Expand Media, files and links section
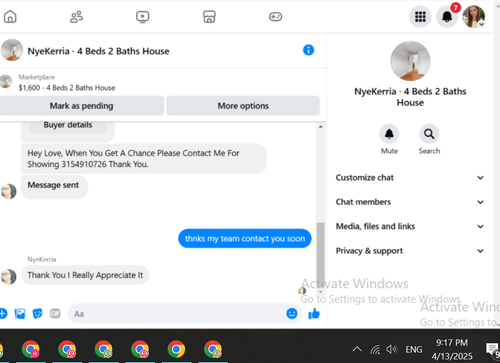This screenshot has height=363, width=500. tap(410, 226)
